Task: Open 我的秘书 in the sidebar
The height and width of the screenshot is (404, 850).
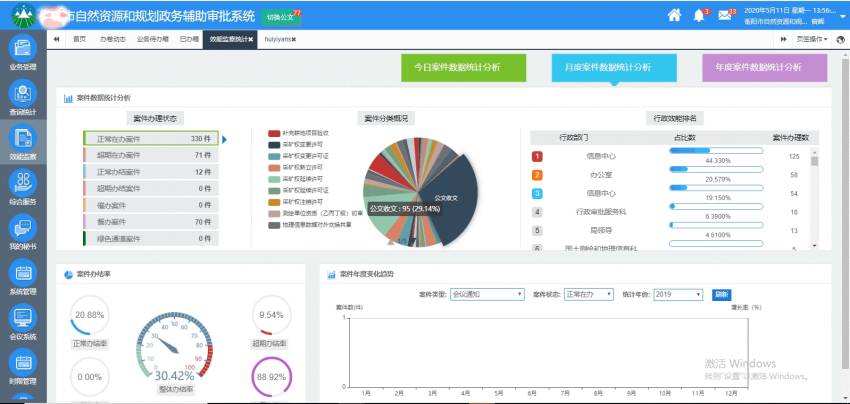Action: click(x=22, y=231)
